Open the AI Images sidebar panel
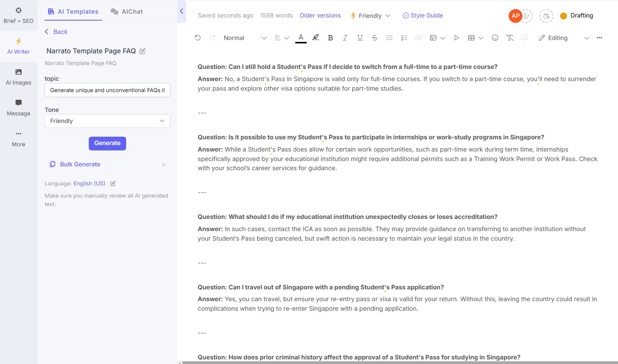 pyautogui.click(x=18, y=77)
